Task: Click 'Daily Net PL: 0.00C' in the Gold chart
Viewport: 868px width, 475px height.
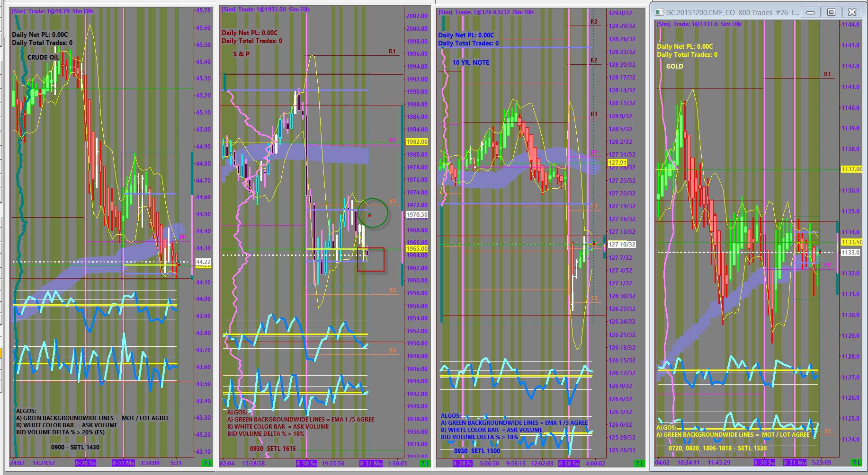Action: coord(685,46)
